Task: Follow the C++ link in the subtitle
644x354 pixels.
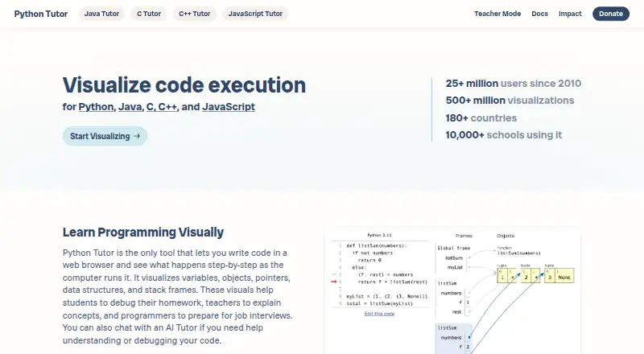Action: click(167, 107)
